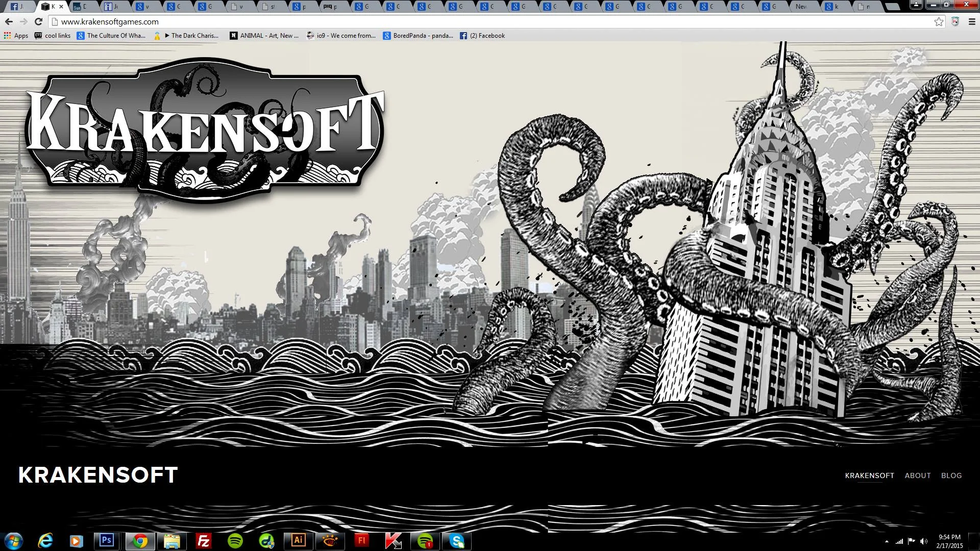The height and width of the screenshot is (551, 980).
Task: Open Windows Media Player from the taskbar
Action: 76,541
